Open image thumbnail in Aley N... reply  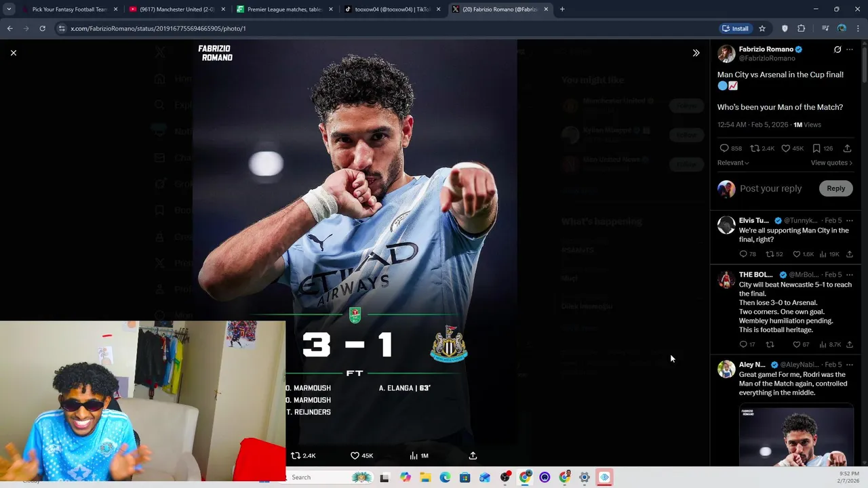(796, 436)
